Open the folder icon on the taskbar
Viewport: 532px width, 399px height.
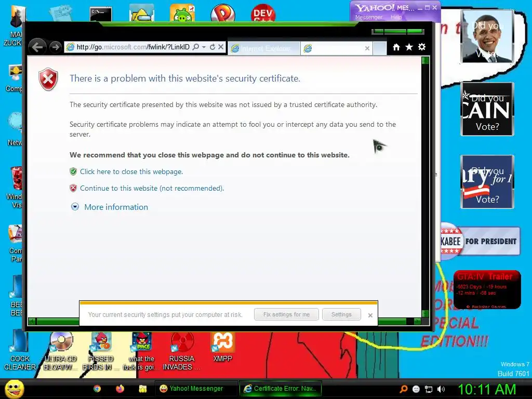coord(142,389)
